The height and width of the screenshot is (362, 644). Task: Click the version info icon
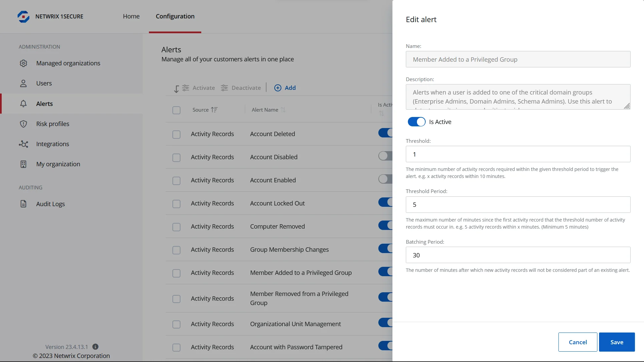[x=95, y=347]
